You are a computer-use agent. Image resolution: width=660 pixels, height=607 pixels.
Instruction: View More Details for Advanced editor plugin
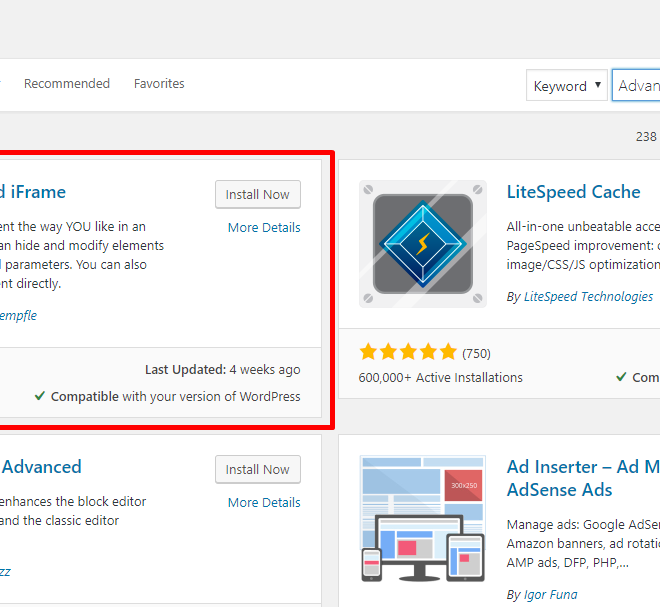[264, 502]
